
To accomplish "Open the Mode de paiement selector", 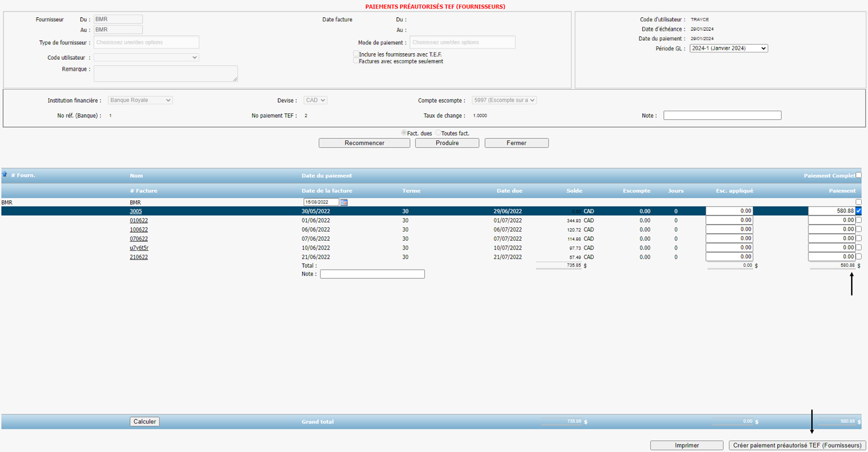I will click(x=462, y=42).
